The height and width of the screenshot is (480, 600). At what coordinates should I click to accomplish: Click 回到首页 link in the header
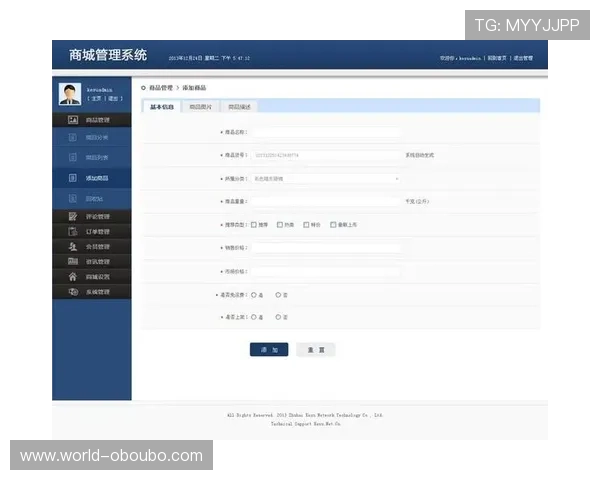497,58
